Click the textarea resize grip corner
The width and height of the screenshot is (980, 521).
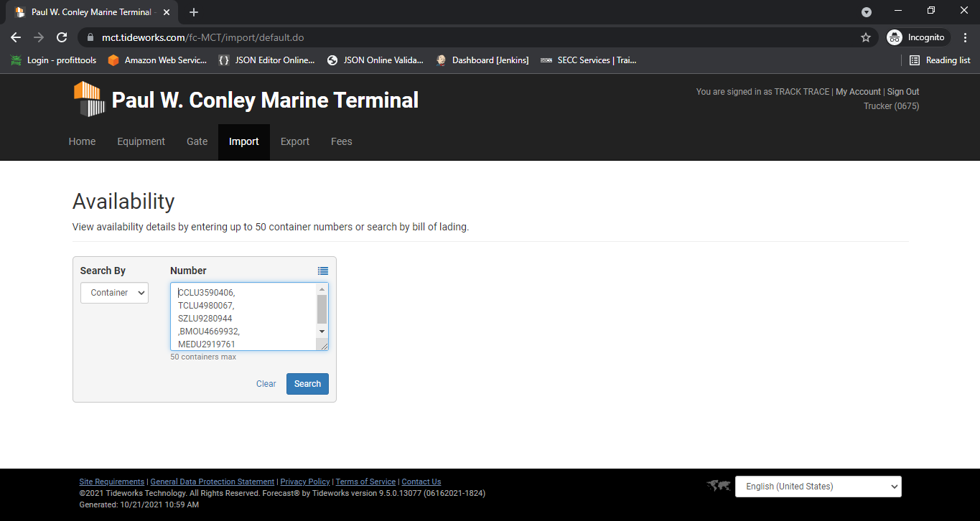(x=324, y=346)
